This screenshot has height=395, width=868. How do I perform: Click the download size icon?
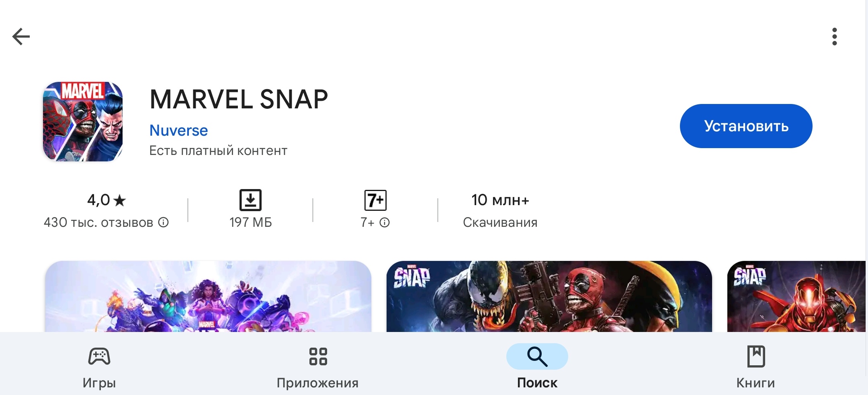(x=250, y=200)
